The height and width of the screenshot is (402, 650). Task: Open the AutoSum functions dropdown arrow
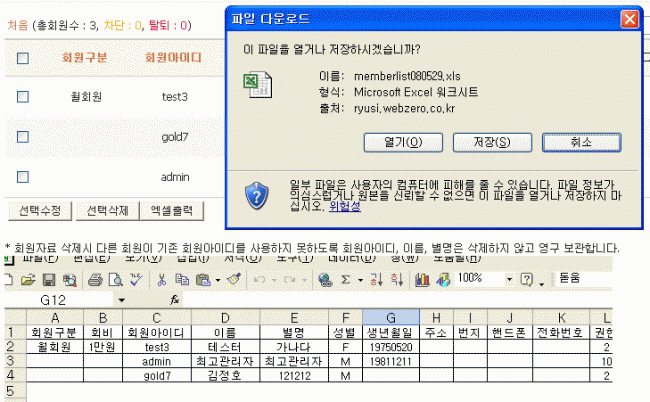360,280
